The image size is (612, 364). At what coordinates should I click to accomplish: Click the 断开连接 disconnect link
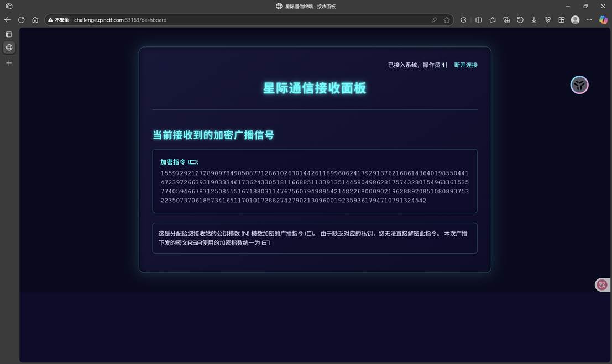[465, 65]
